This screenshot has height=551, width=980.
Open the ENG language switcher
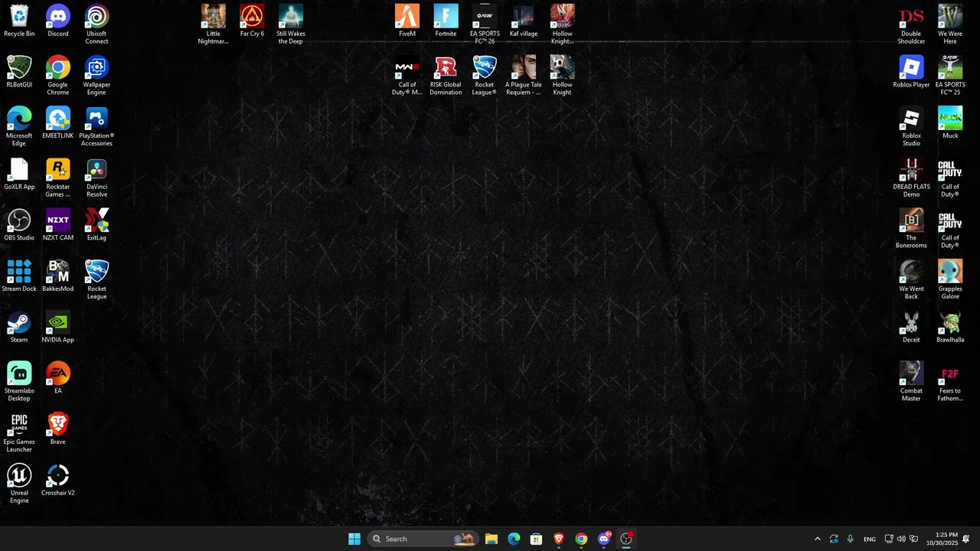click(x=870, y=539)
